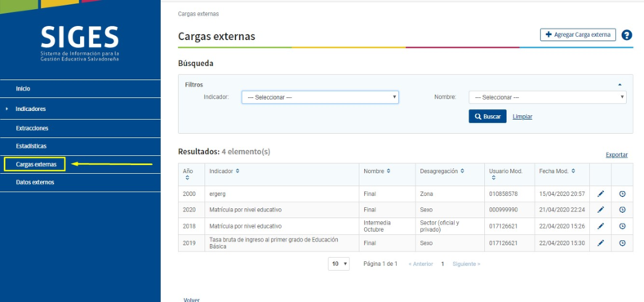Click user 010858578 cell

point(509,193)
